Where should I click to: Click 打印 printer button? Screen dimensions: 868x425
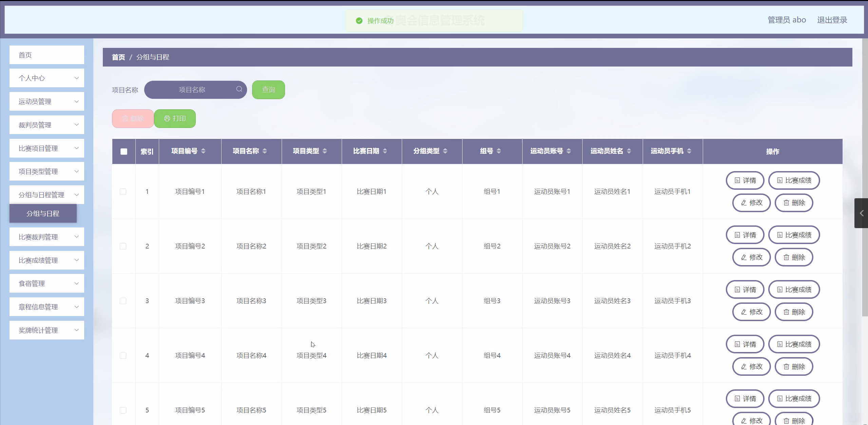click(175, 118)
